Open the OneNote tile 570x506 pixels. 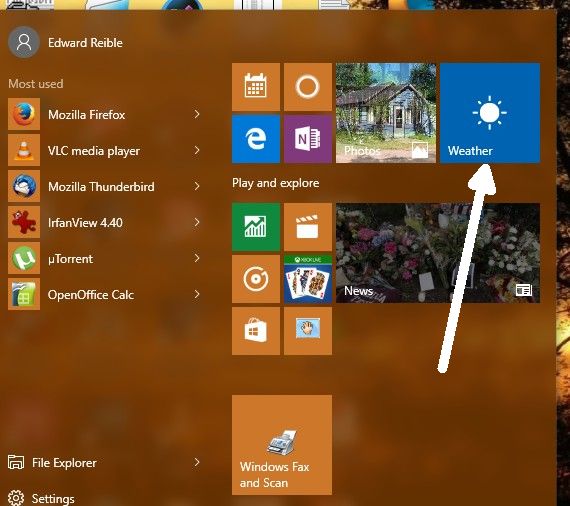(x=308, y=139)
